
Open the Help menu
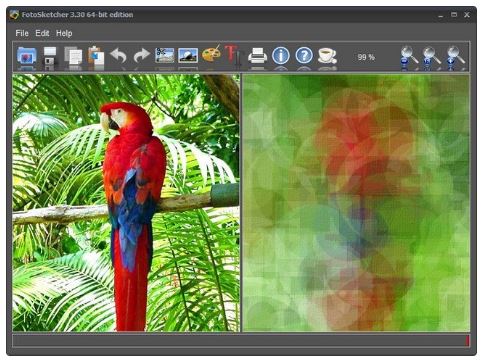point(64,33)
